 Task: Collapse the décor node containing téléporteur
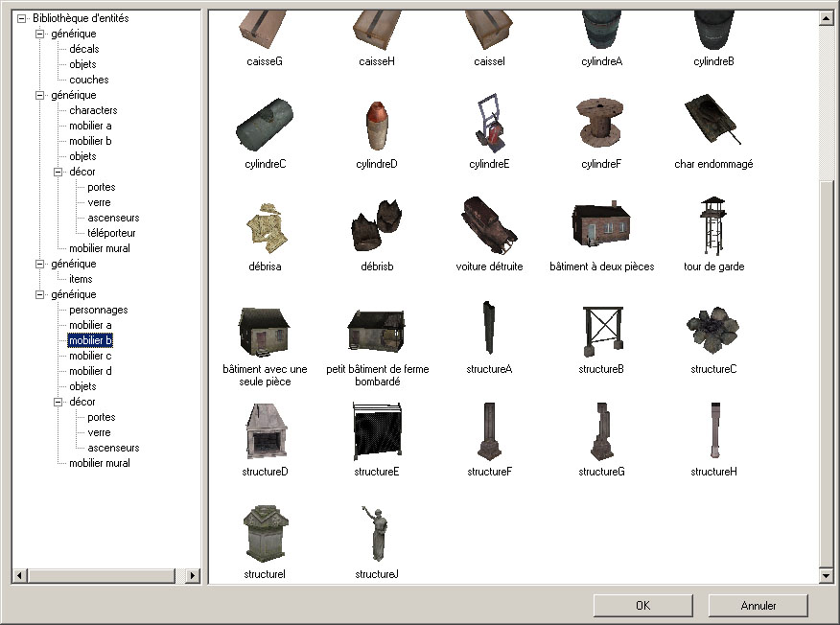tap(58, 172)
